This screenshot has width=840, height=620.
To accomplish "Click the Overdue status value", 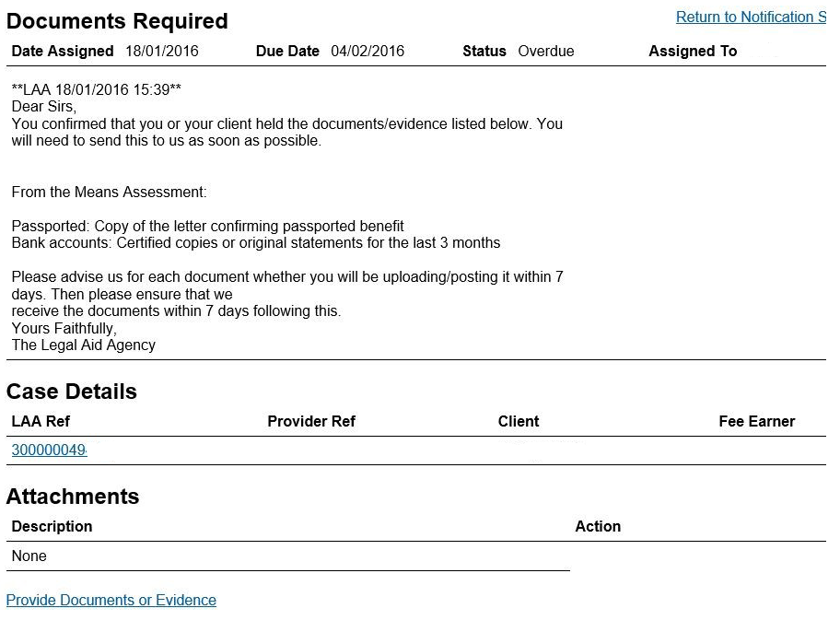I will pyautogui.click(x=546, y=52).
